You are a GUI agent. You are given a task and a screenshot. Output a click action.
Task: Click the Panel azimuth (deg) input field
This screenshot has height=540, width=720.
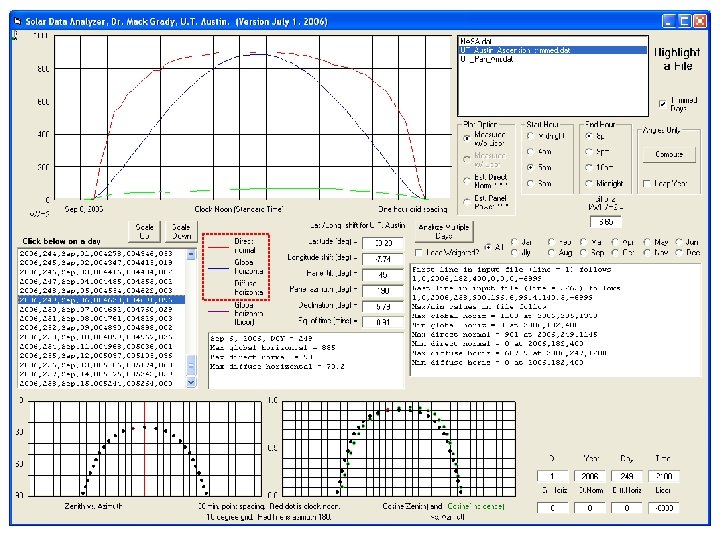coord(383,290)
